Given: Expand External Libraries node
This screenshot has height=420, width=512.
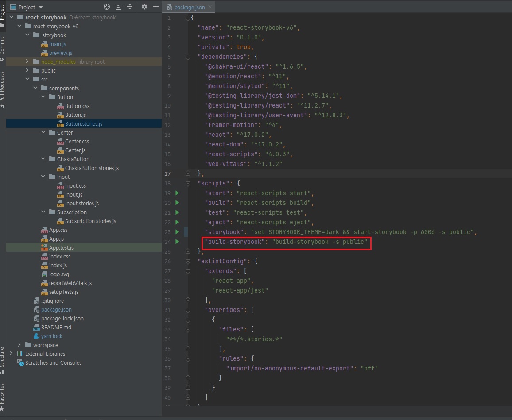Looking at the screenshot, I should pos(12,354).
